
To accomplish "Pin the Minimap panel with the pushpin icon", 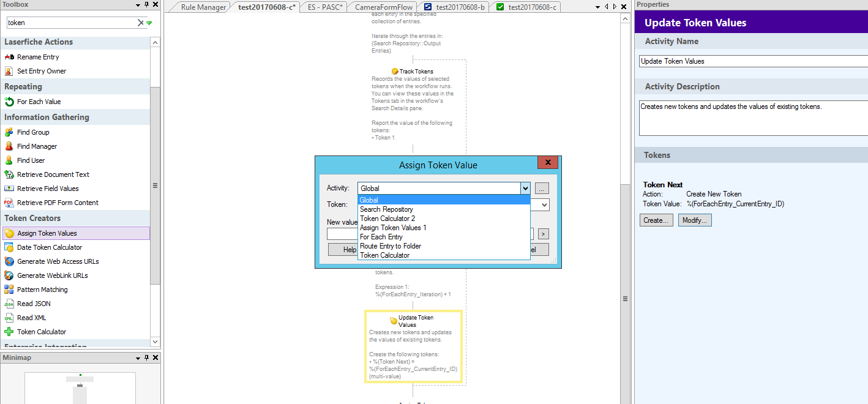I will 146,357.
